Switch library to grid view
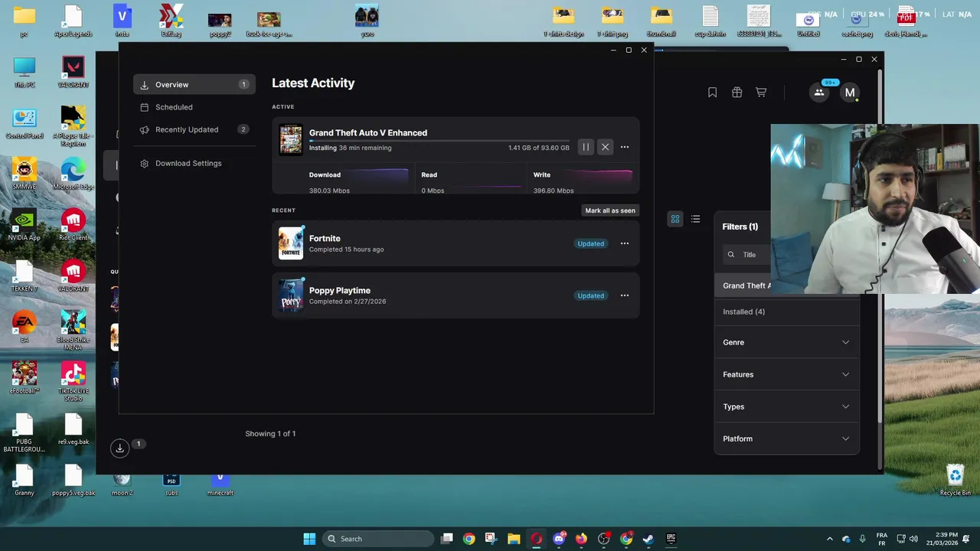Image resolution: width=980 pixels, height=551 pixels. point(675,219)
